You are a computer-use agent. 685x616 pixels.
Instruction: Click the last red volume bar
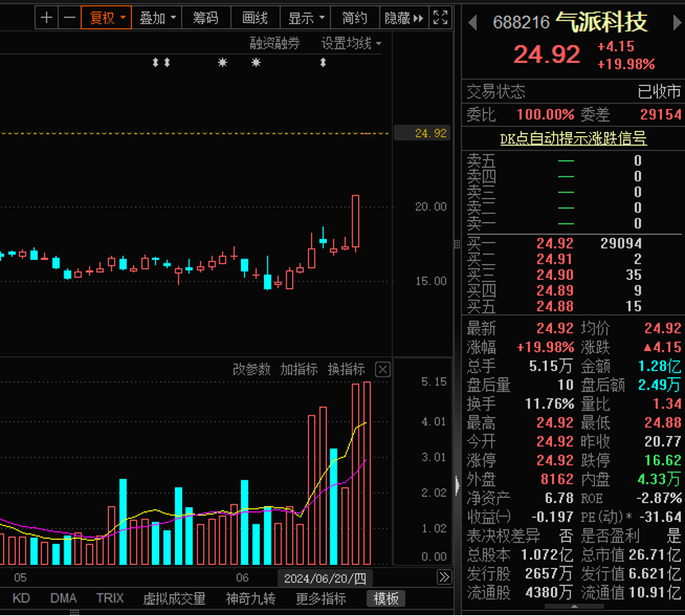click(367, 473)
